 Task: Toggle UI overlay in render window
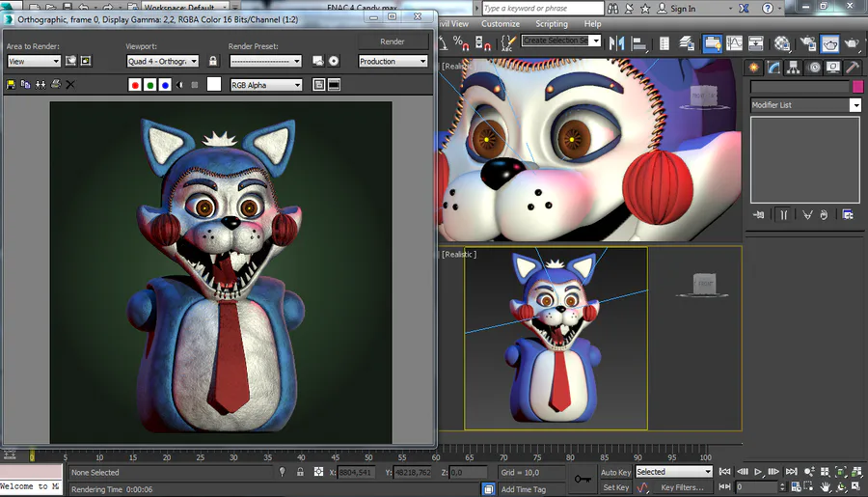tap(319, 85)
